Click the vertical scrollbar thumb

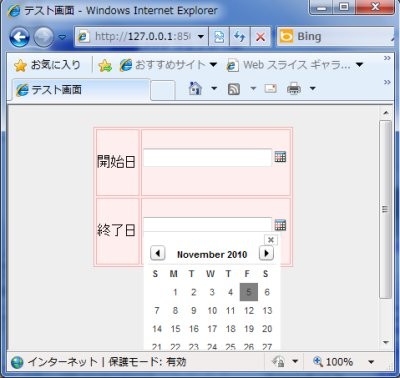coord(385,209)
